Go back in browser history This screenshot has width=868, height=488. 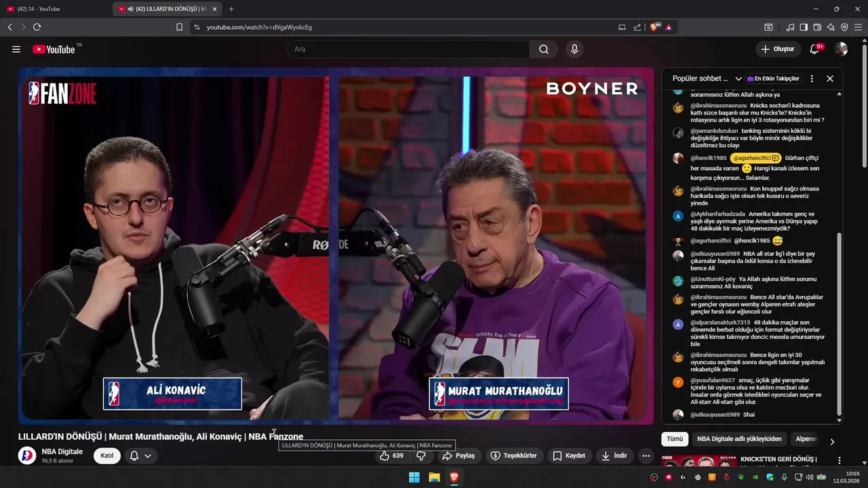(x=9, y=27)
